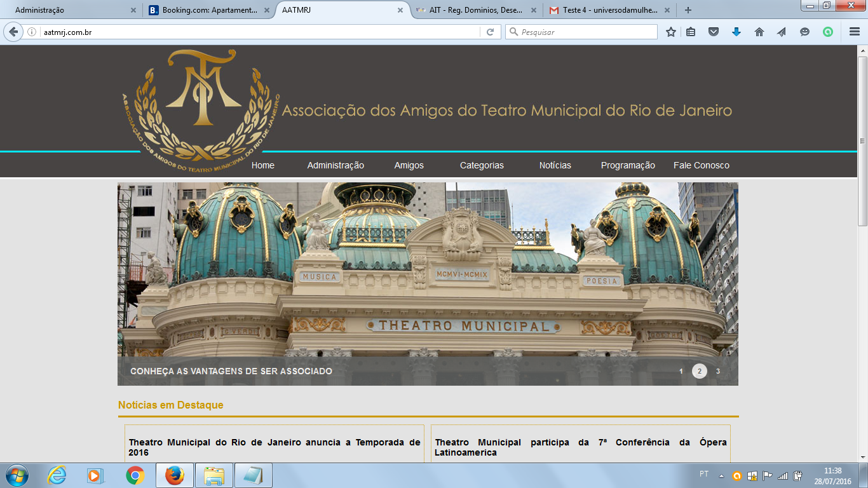Reload the page with the refresh icon

[x=490, y=32]
